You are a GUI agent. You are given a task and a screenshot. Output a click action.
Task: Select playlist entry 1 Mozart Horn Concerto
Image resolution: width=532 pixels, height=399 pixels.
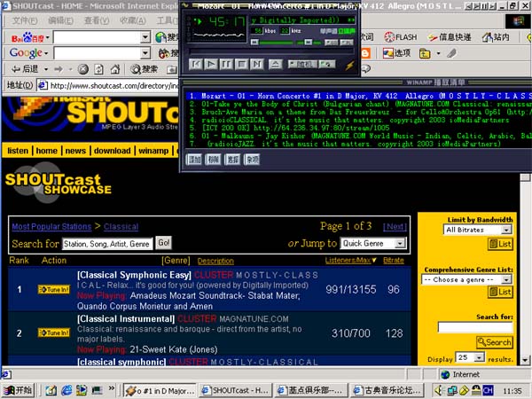coord(359,96)
